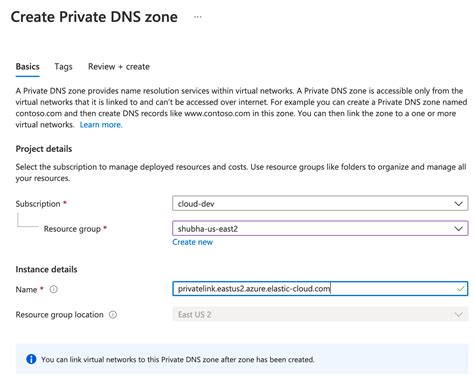
Task: Select the Basics tab
Action: [x=28, y=67]
